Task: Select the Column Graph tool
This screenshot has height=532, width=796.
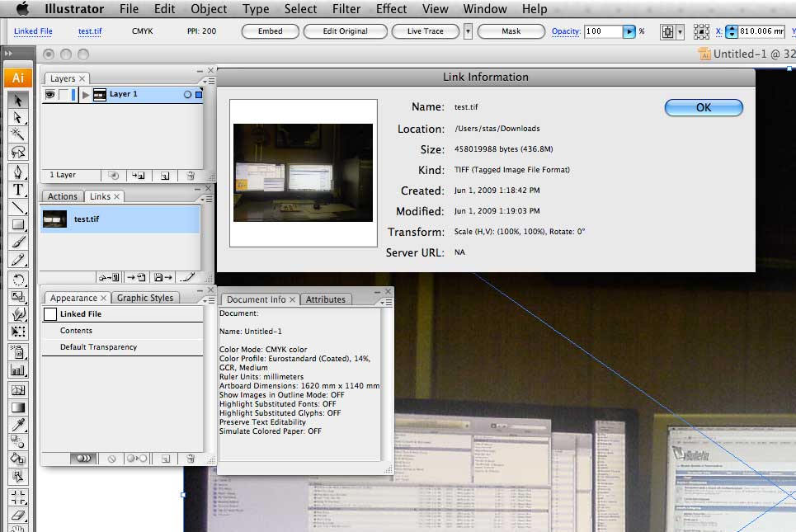Action: click(x=18, y=370)
